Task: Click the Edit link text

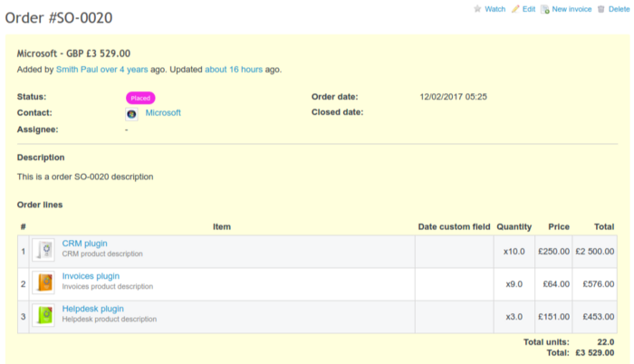Action: click(529, 9)
